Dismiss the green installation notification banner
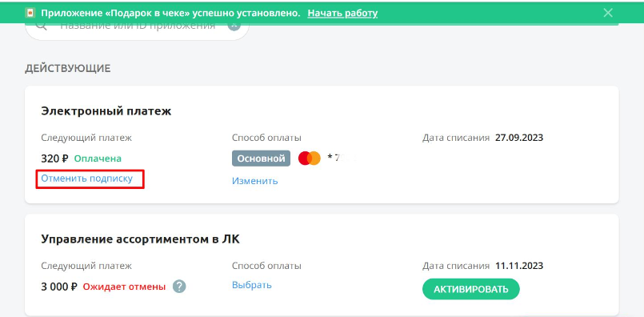Image resolution: width=644 pixels, height=317 pixels. [608, 13]
